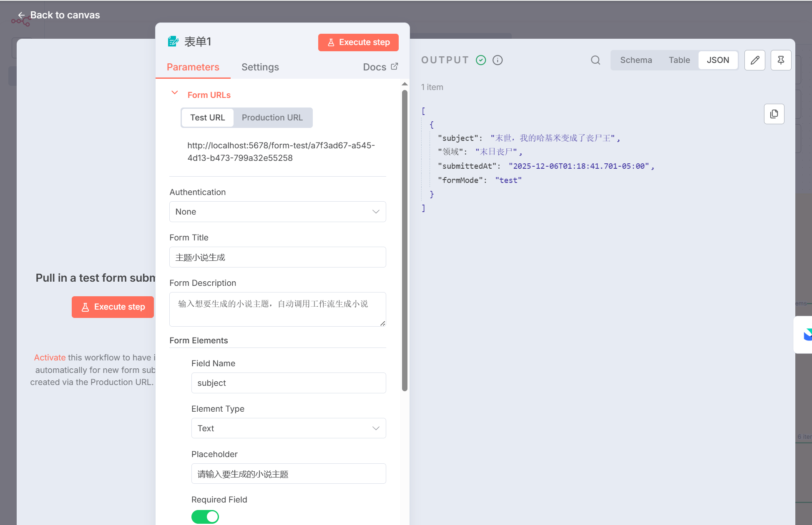Open the Authentication dropdown

click(x=277, y=212)
